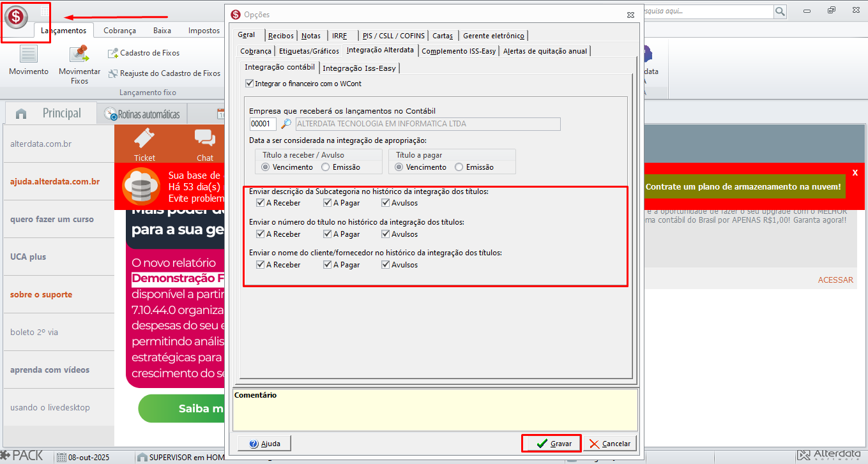The width and height of the screenshot is (868, 464).
Task: Open the red dollar-sign application menu button
Action: [16, 16]
